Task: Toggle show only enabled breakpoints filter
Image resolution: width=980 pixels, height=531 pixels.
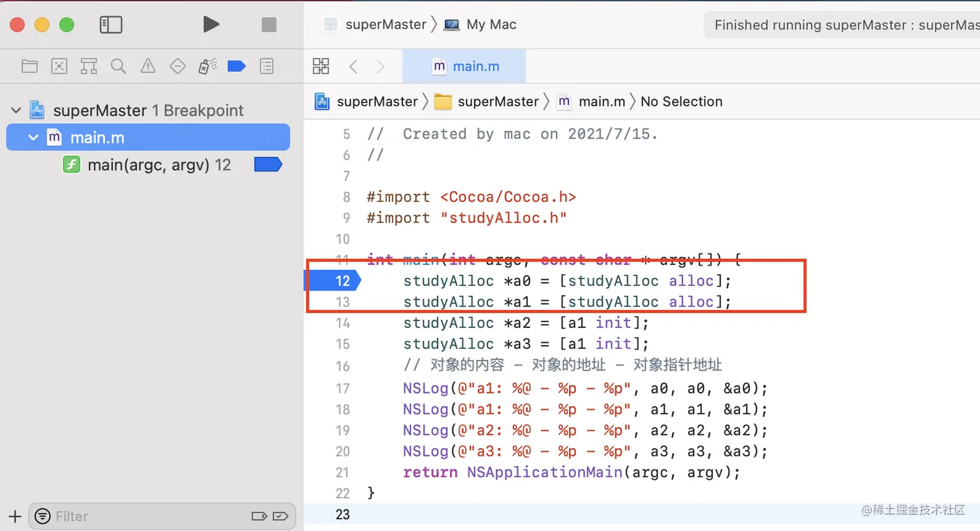Action: point(259,517)
